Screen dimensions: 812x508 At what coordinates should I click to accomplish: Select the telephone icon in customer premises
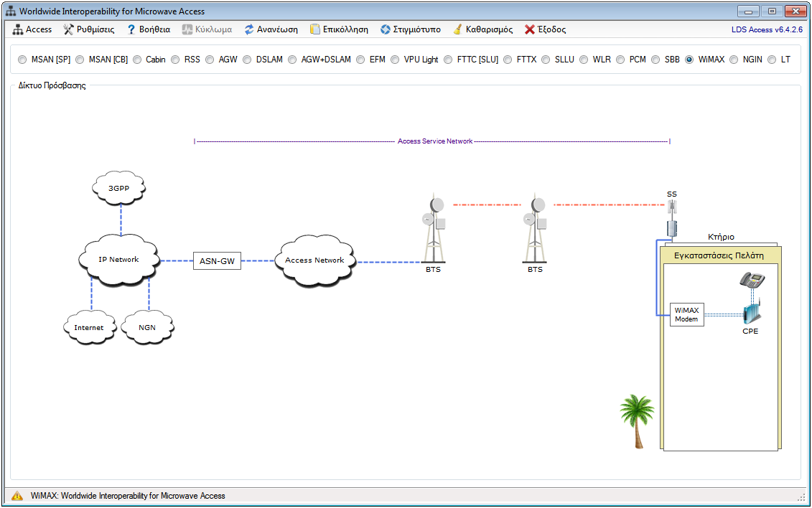(752, 280)
